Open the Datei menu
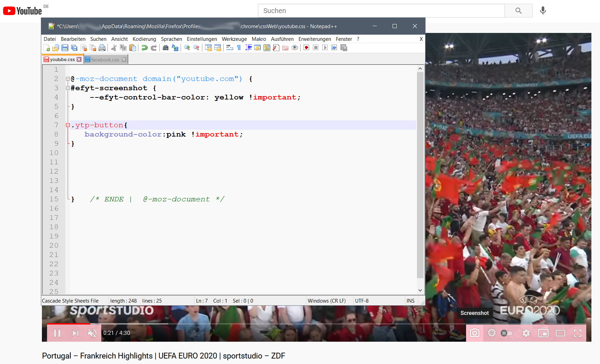This screenshot has height=364, width=600. [x=50, y=39]
